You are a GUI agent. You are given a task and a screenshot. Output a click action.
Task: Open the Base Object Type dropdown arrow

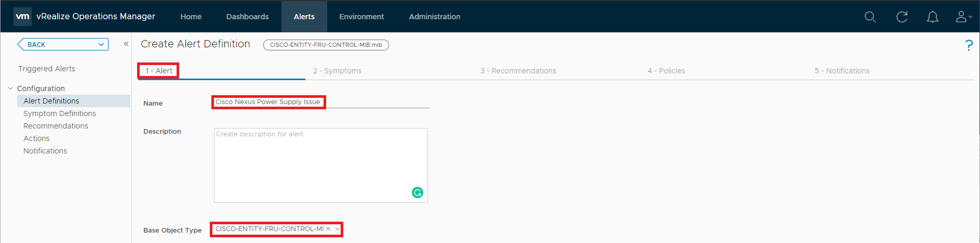[x=337, y=229]
